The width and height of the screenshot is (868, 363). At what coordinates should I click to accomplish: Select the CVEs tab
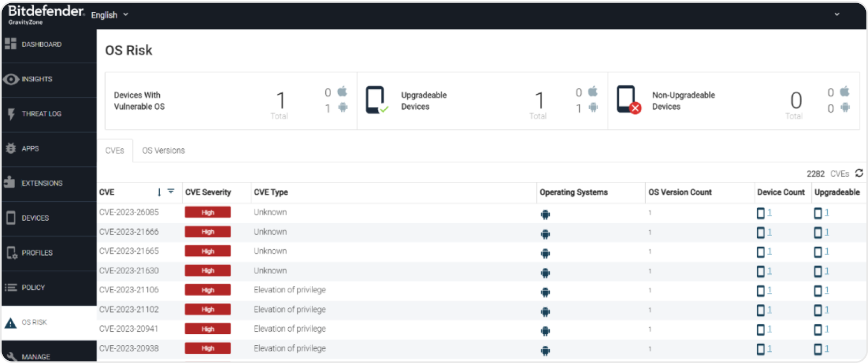115,150
